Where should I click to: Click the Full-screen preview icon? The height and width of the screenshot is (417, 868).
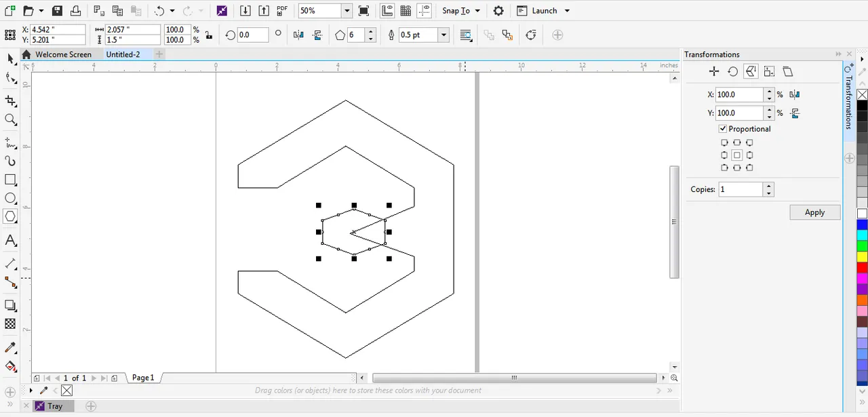(x=363, y=11)
